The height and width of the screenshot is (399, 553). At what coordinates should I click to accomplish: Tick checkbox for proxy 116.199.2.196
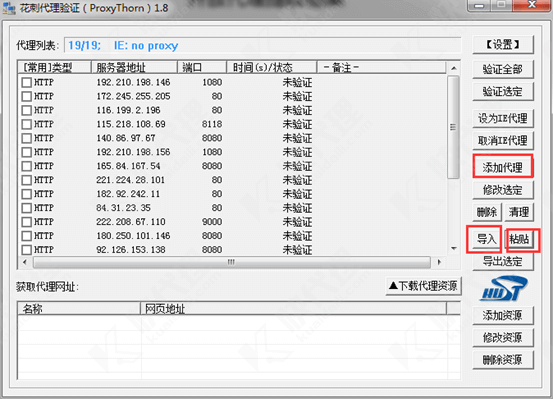coord(26,110)
